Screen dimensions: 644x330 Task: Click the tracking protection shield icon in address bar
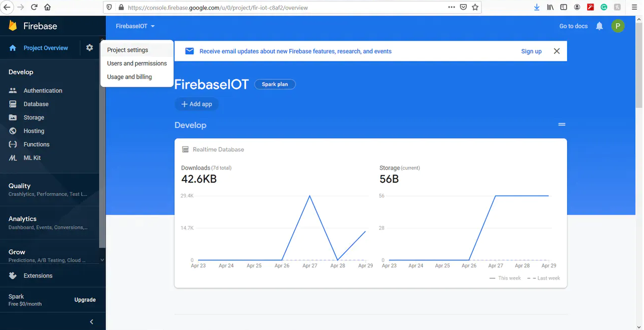109,8
